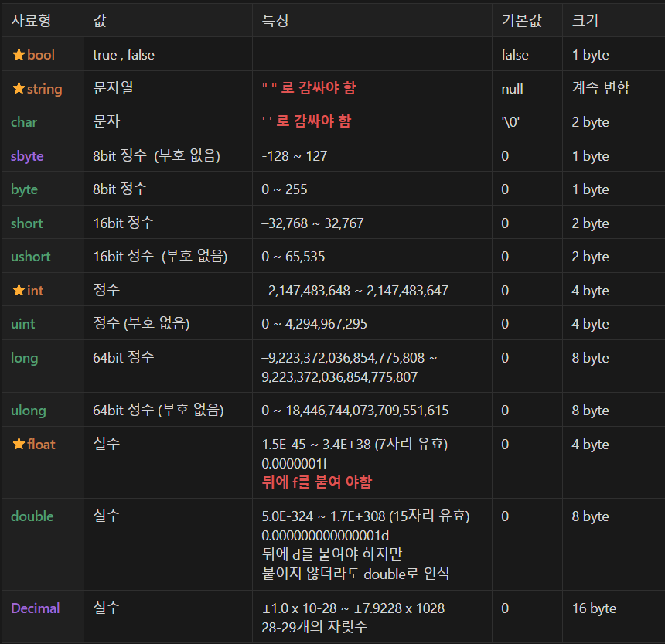The image size is (665, 644).
Task: Click the orange int type name
Action: click(36, 291)
